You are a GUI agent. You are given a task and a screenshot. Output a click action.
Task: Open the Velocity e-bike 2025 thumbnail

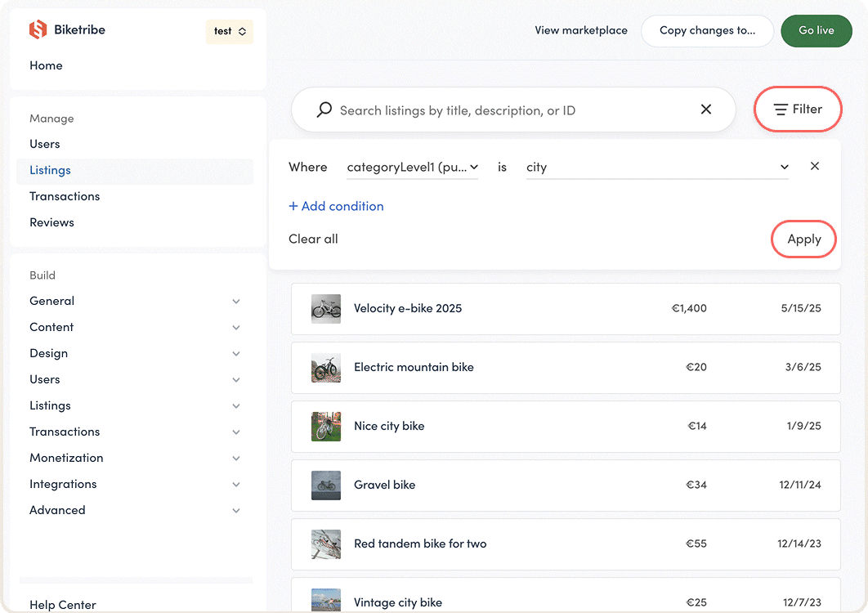pos(326,309)
